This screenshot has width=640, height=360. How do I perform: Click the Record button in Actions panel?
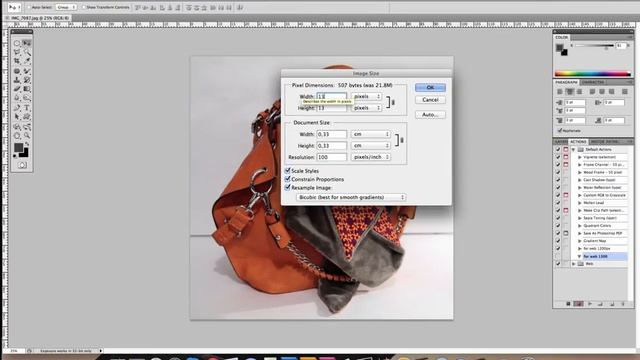point(579,304)
